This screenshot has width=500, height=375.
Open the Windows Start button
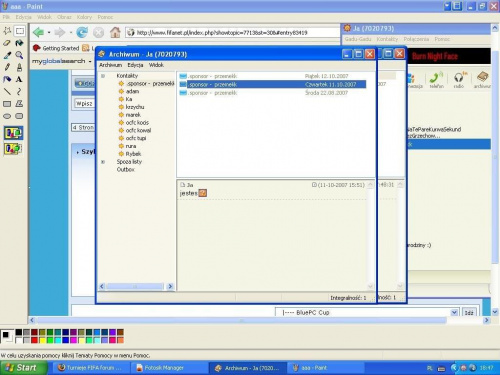click(23, 368)
